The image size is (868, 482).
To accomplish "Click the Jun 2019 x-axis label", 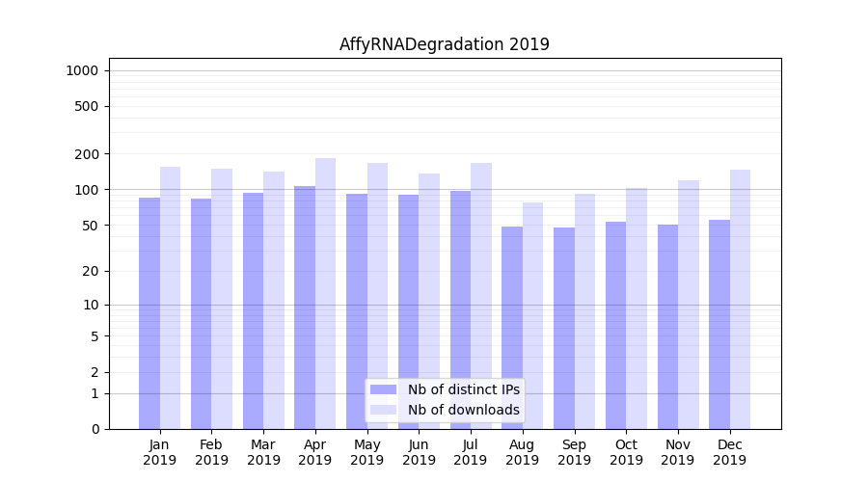I will (419, 452).
